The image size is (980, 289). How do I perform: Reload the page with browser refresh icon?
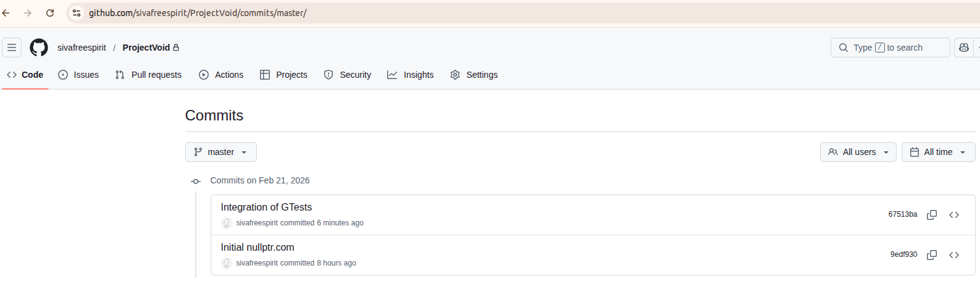[x=50, y=13]
